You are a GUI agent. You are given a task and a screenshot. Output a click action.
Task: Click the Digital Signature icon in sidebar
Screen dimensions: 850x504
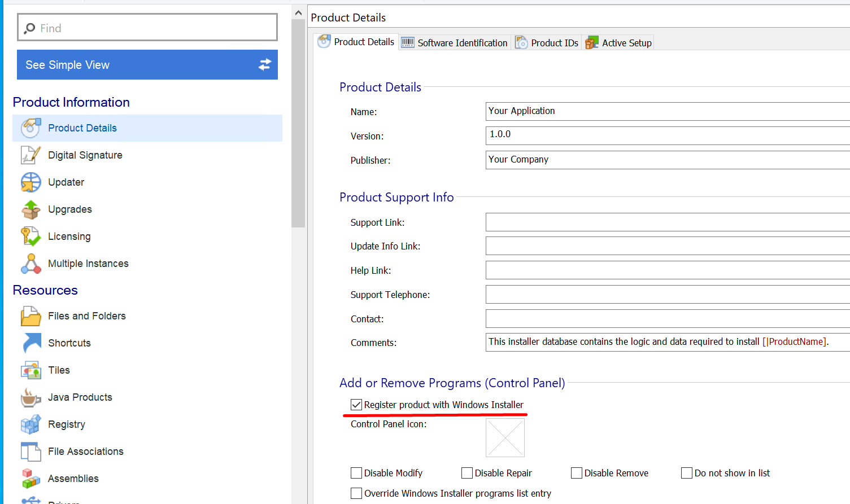[x=30, y=155]
